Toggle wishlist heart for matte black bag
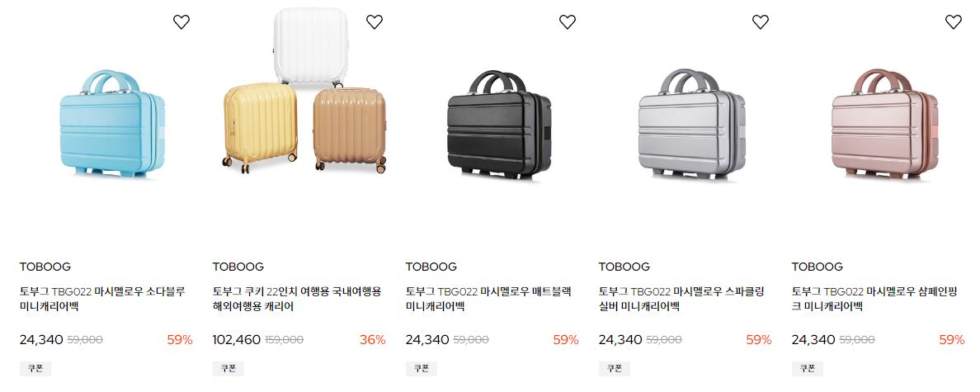This screenshot has width=980, height=392. [568, 22]
